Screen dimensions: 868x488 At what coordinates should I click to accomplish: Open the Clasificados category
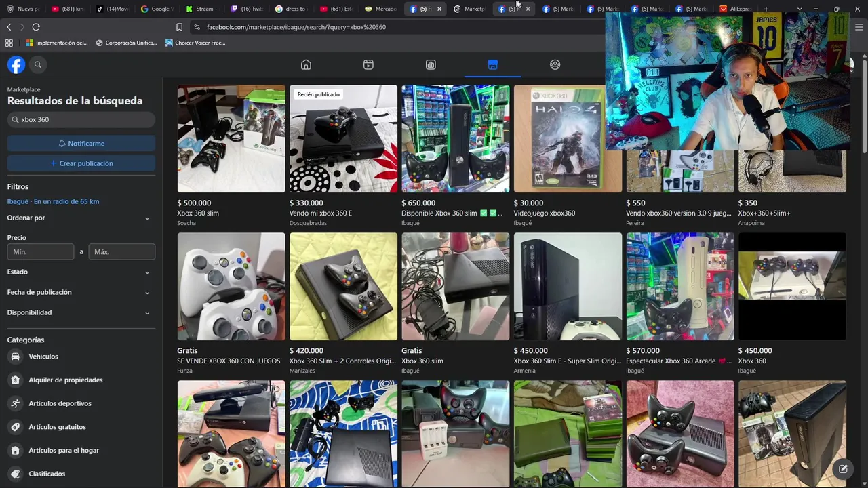click(x=81, y=474)
